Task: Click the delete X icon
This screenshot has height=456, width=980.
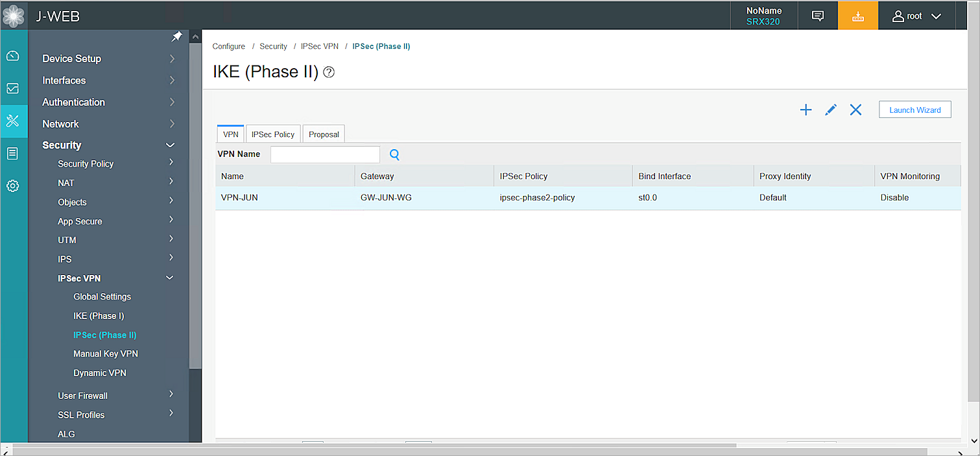Action: pyautogui.click(x=855, y=110)
